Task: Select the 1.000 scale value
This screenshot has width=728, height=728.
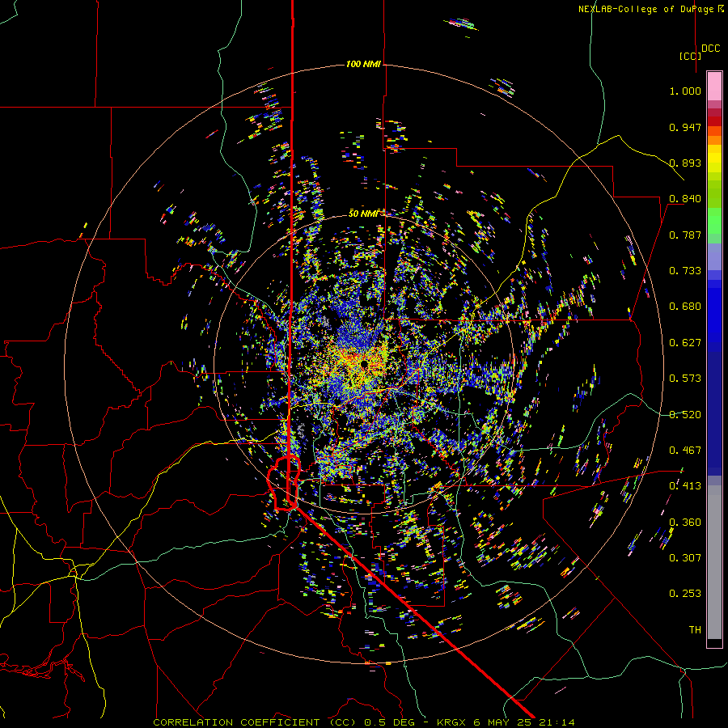Action: 685,91
